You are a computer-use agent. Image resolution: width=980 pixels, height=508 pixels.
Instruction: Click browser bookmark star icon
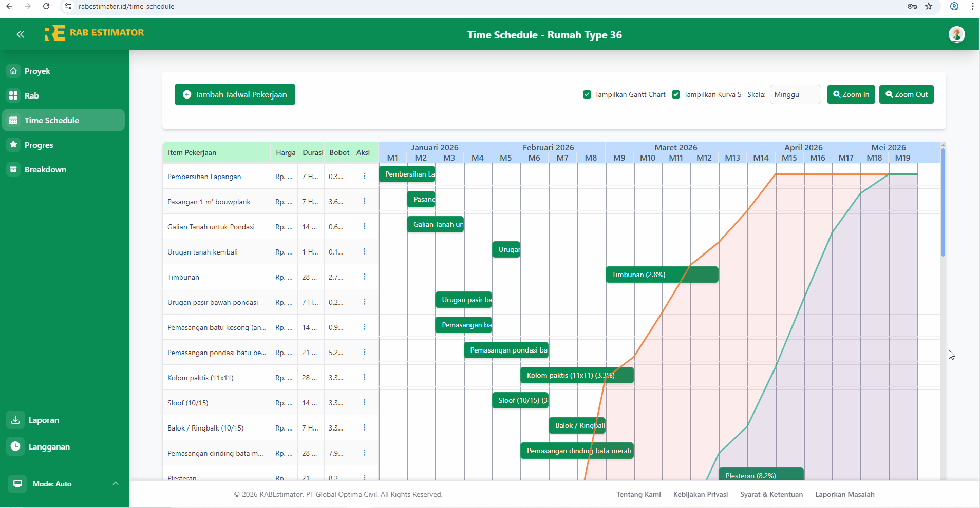point(929,6)
